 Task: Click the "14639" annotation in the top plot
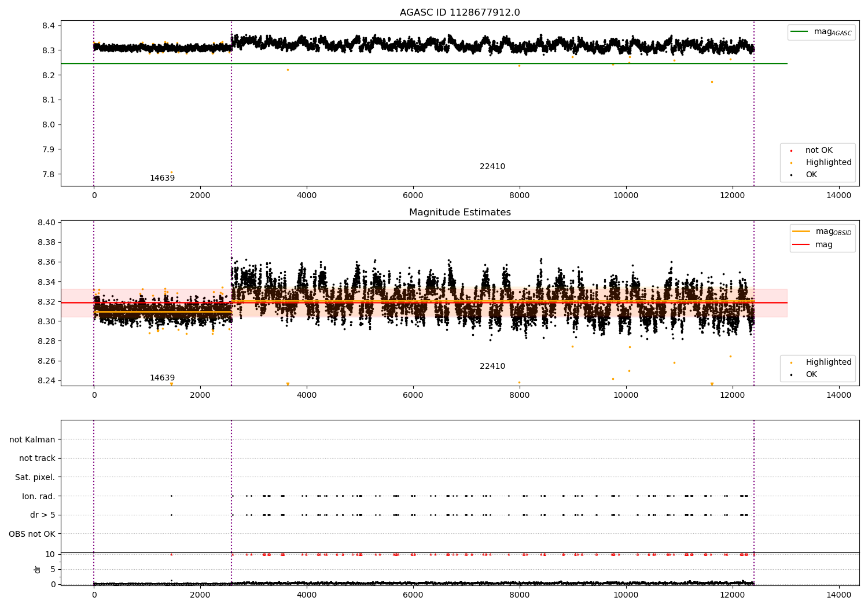[162, 178]
